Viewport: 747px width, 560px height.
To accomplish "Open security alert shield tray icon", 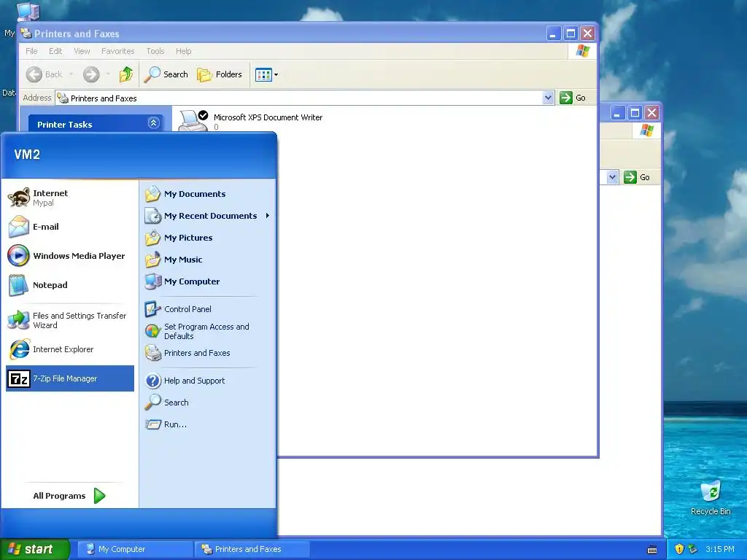I will coord(679,549).
